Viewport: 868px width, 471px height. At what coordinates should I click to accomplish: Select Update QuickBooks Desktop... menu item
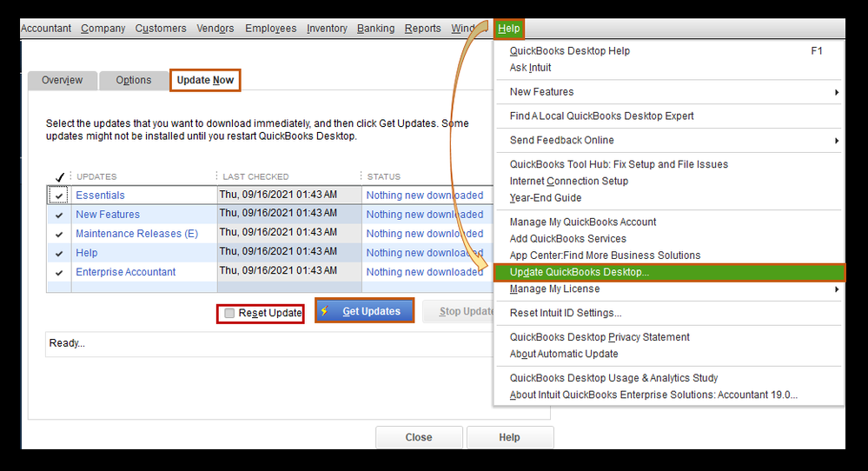tap(669, 272)
